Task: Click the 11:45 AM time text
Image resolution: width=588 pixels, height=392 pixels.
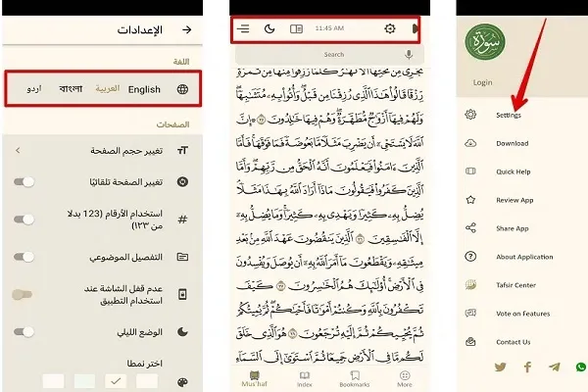Action: tap(329, 28)
